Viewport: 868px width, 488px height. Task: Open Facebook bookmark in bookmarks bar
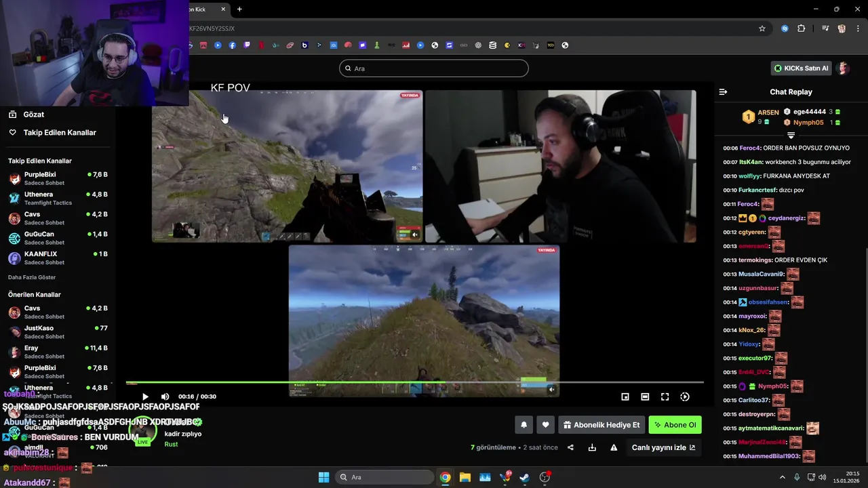(233, 45)
